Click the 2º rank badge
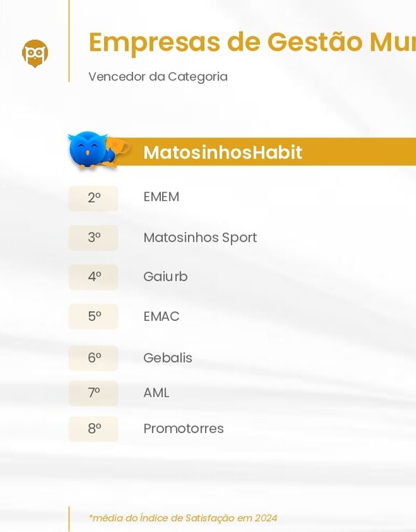 tap(94, 197)
